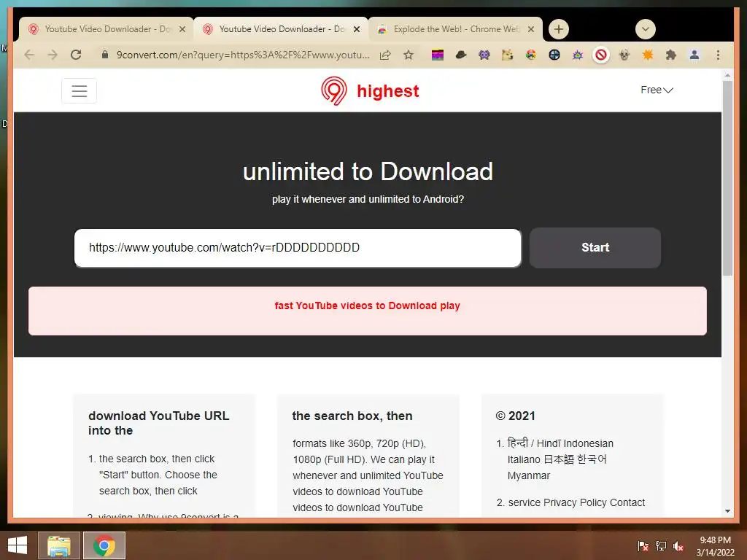Open the Chrome profile avatar
Screen dimensions: 747x560
694,55
